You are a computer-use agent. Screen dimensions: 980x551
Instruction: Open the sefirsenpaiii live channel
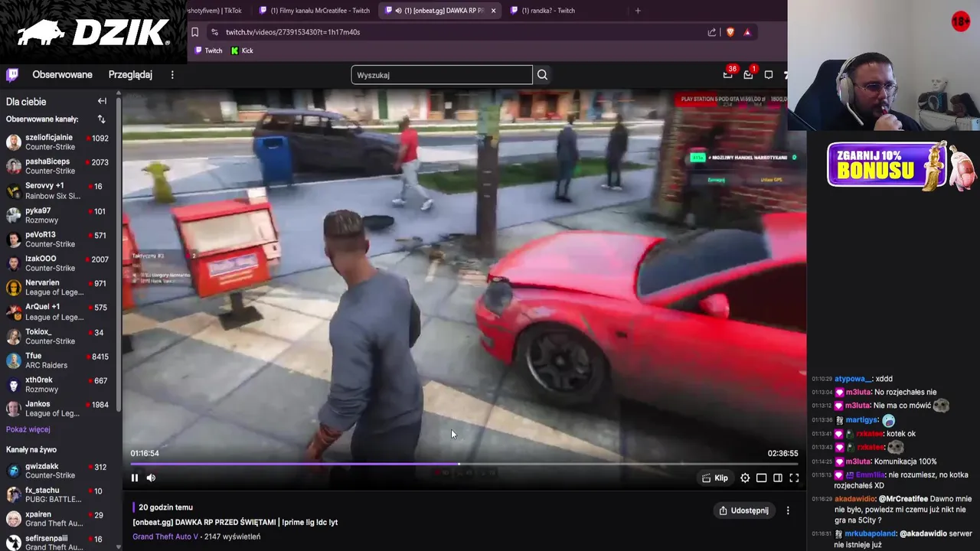point(58,542)
